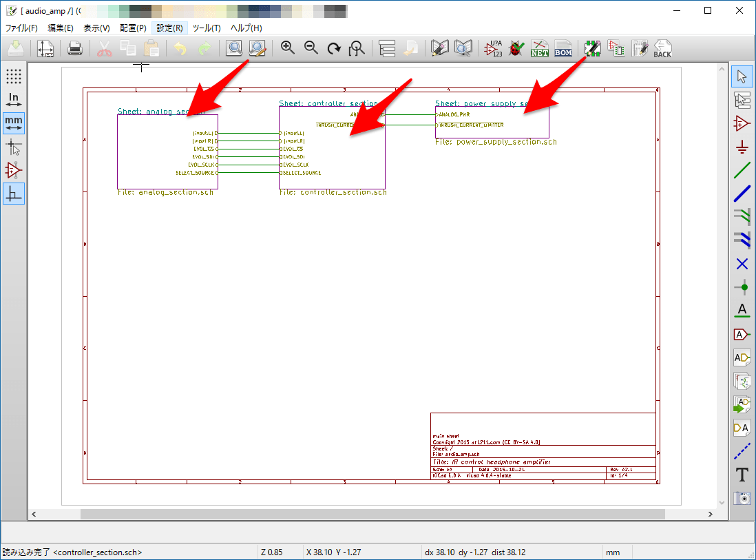Select the analog section sheet box

[168, 152]
